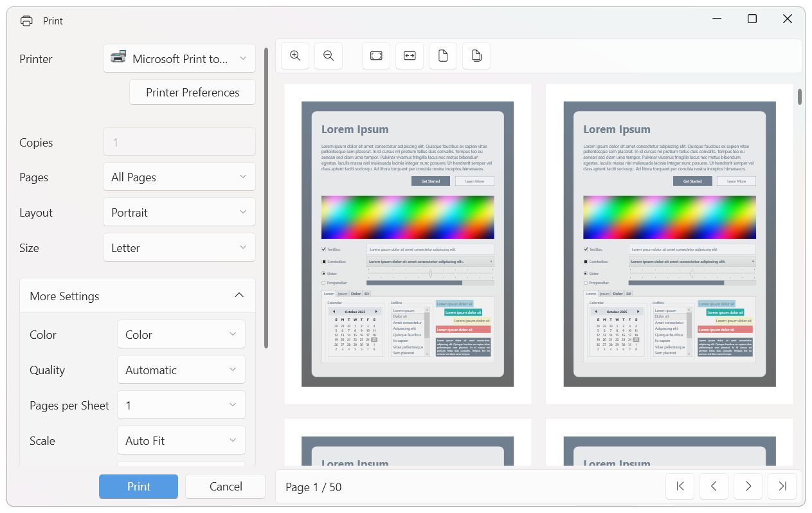The height and width of the screenshot is (513, 812).
Task: Open the Pages per Sheet dropdown
Action: click(181, 405)
